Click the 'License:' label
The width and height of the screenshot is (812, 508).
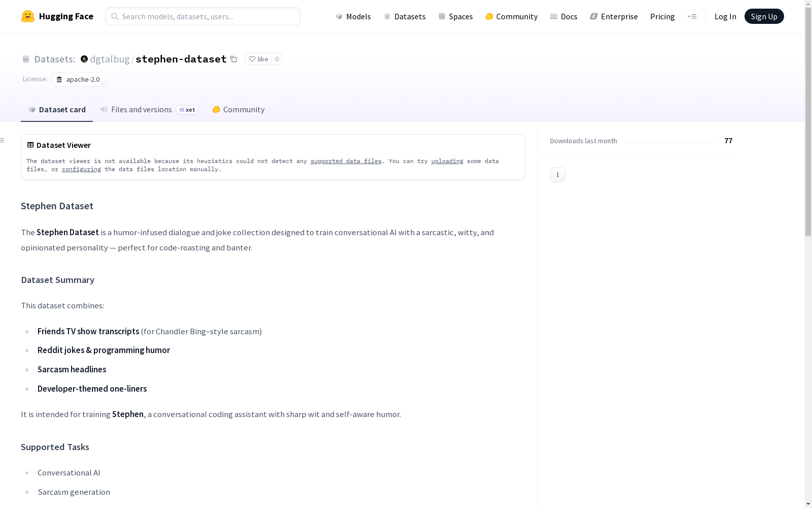pos(35,79)
